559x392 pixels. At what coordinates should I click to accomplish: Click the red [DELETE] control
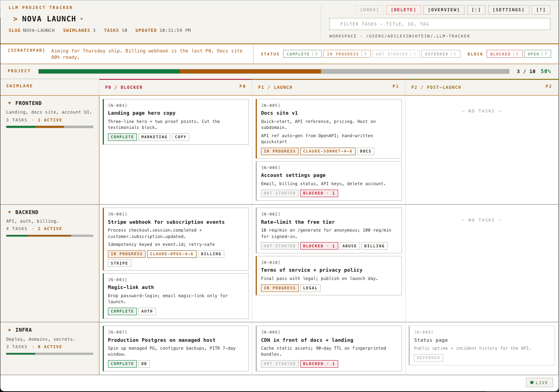404,10
